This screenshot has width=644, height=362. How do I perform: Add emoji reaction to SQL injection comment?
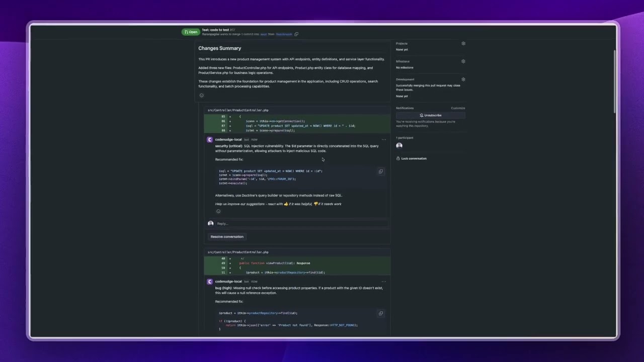(x=218, y=211)
